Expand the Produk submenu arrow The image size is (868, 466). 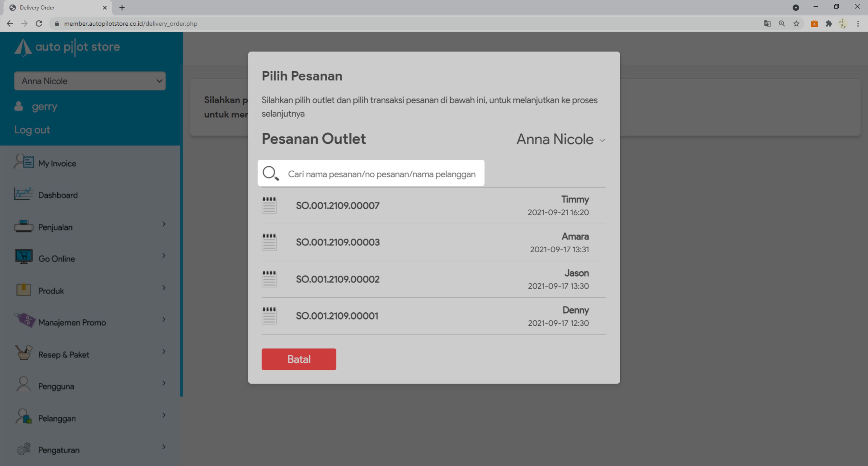pos(164,288)
